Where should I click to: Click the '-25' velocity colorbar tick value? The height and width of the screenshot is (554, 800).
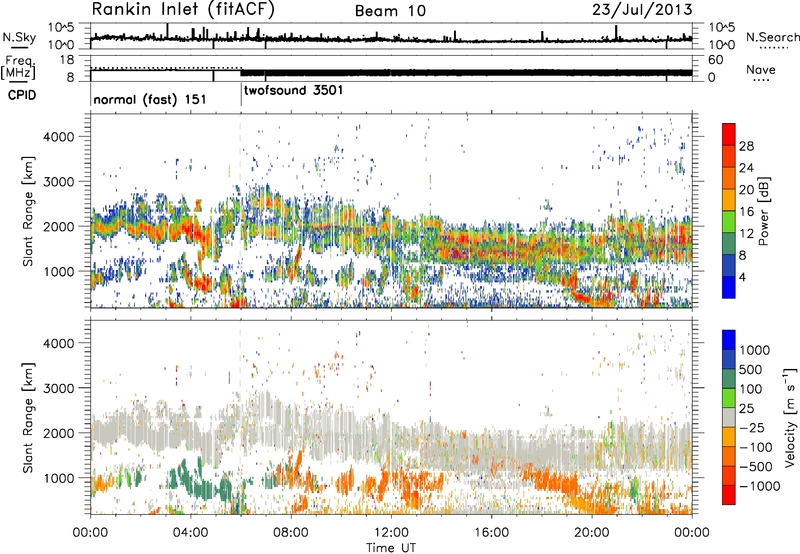(x=752, y=427)
